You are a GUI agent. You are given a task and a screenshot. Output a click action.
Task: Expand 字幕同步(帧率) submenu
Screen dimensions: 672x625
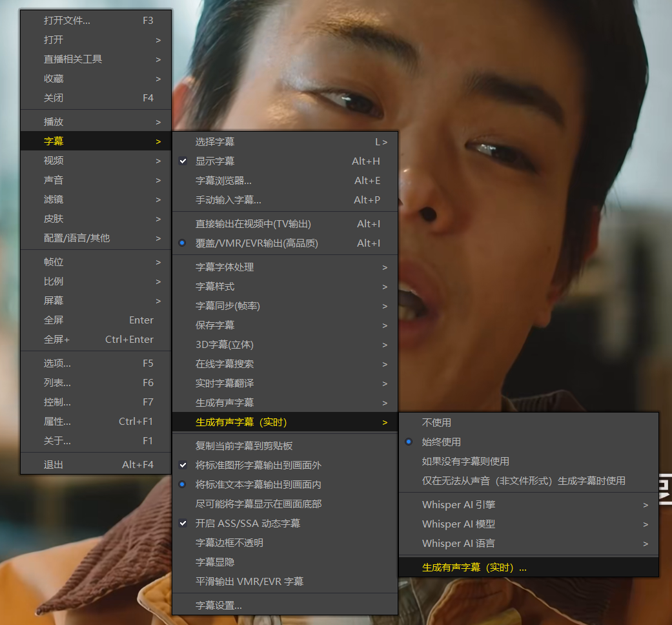285,306
